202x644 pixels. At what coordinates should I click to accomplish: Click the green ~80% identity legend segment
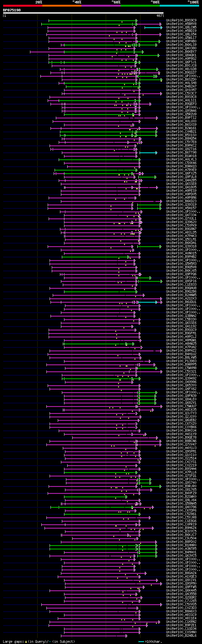[x=140, y=6]
